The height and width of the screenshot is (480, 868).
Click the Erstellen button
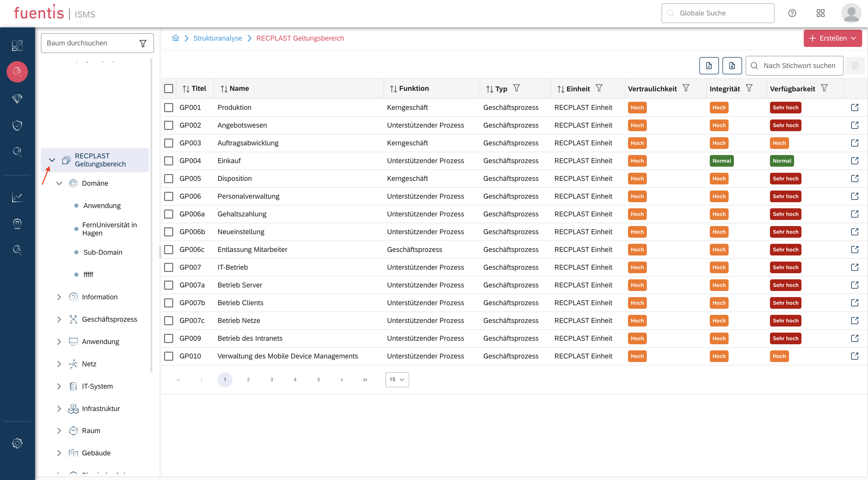pos(832,38)
